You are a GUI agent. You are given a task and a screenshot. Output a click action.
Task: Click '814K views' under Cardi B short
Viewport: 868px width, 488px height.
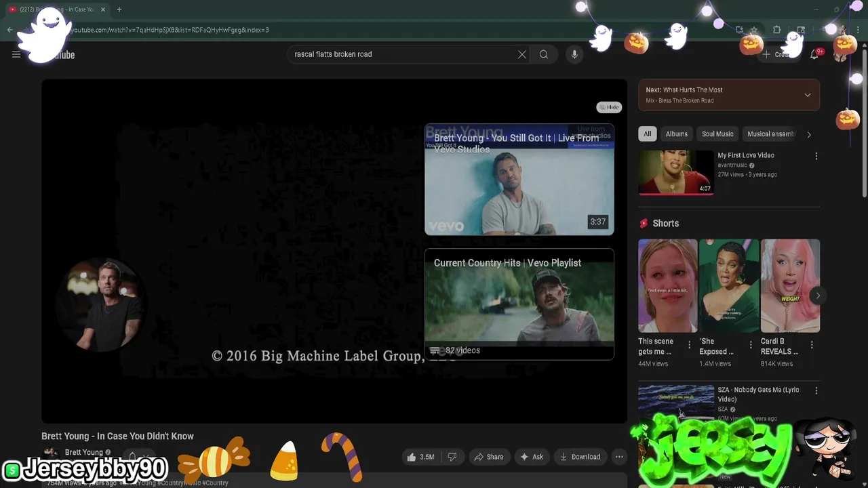pyautogui.click(x=776, y=364)
